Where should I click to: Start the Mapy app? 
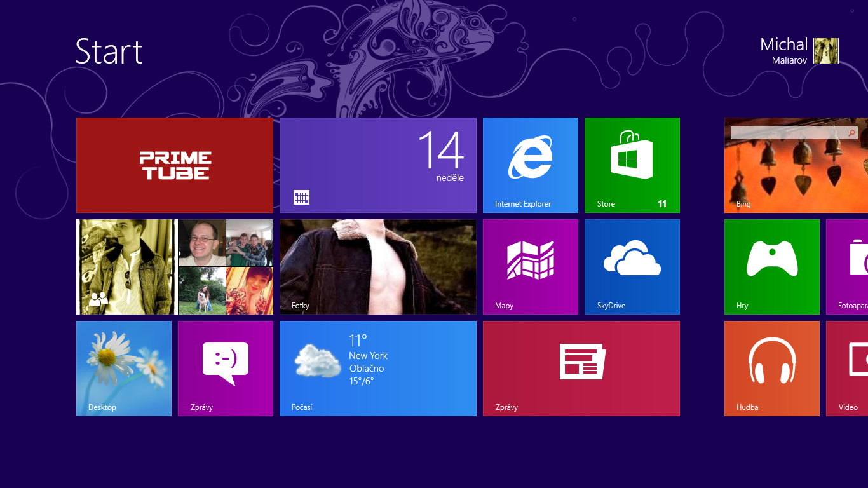[530, 267]
